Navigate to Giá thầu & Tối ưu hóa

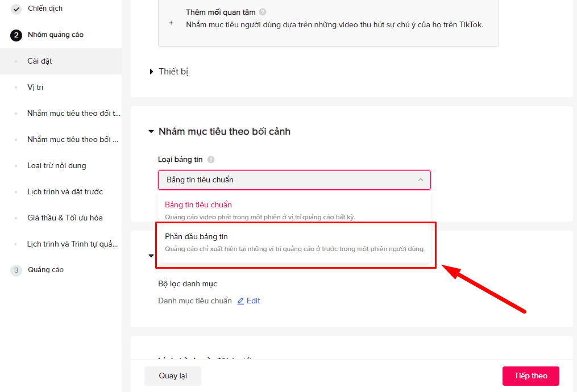click(65, 218)
